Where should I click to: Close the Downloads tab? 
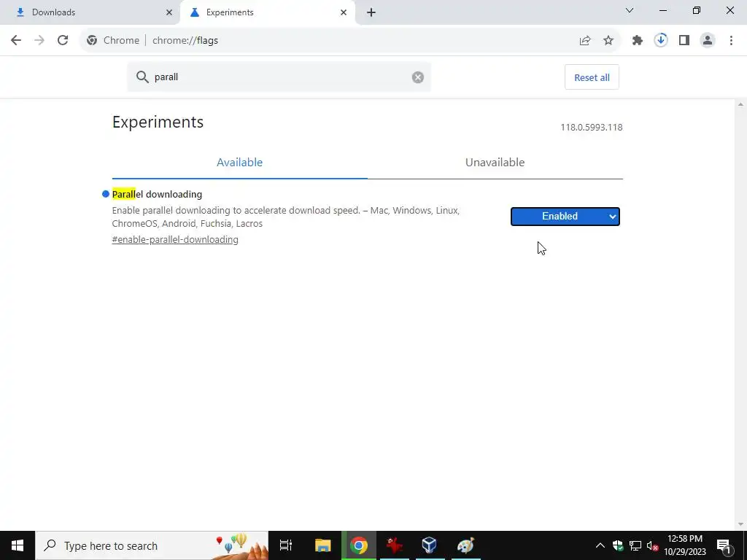pos(169,12)
